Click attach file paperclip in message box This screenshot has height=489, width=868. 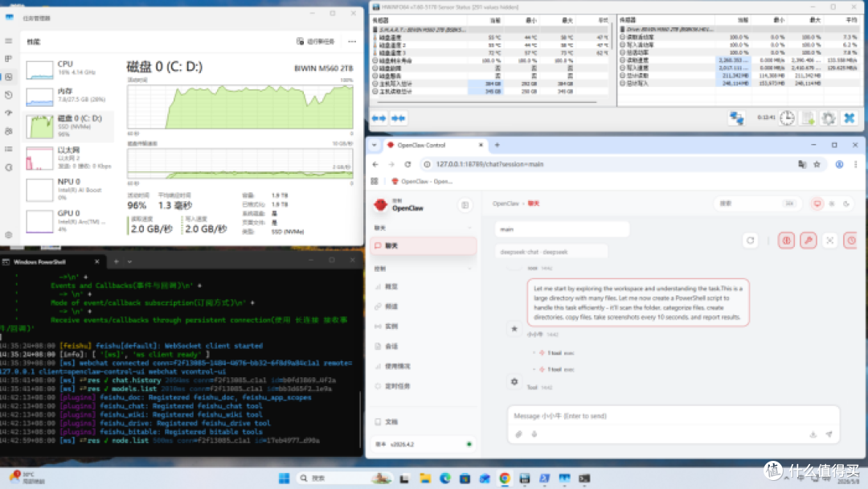(x=518, y=435)
